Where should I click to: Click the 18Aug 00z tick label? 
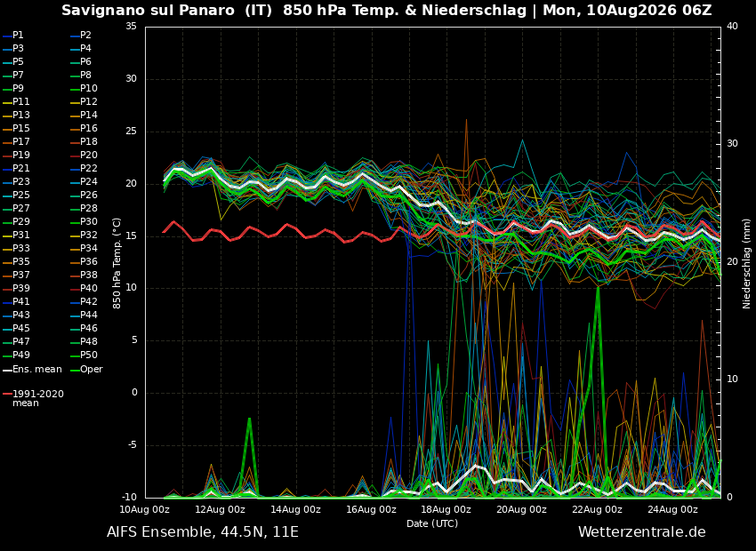[446, 509]
